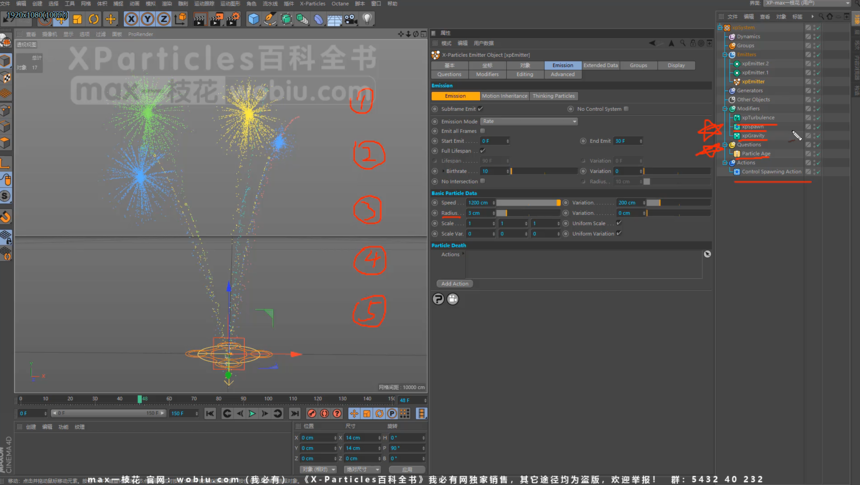Toggle Full Lifespan checkbox
860x485 pixels.
pyautogui.click(x=483, y=150)
